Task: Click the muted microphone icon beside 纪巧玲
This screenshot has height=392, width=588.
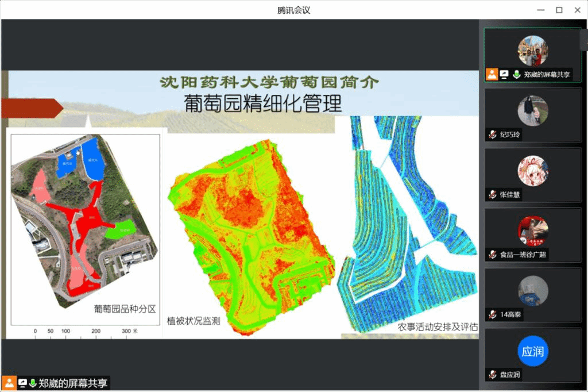Action: click(492, 134)
